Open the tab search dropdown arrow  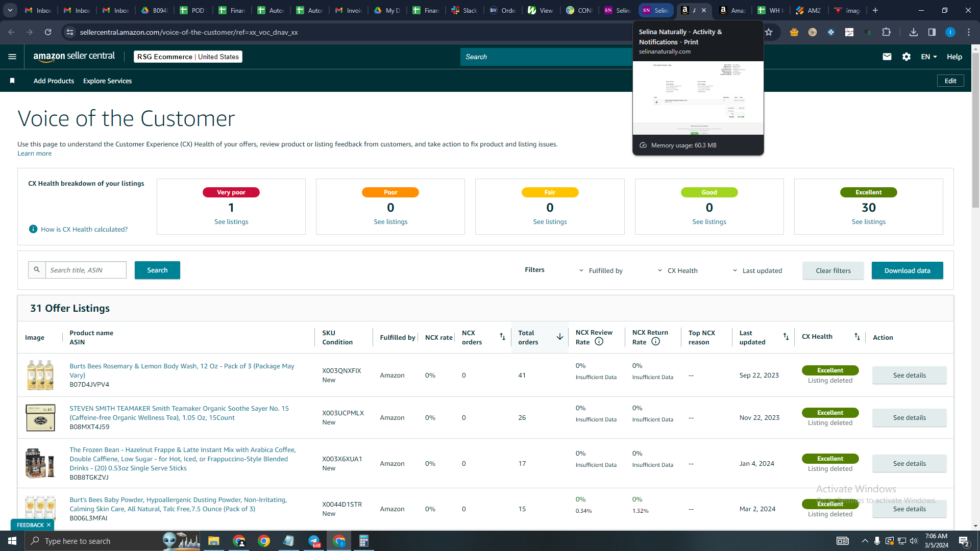(x=10, y=10)
